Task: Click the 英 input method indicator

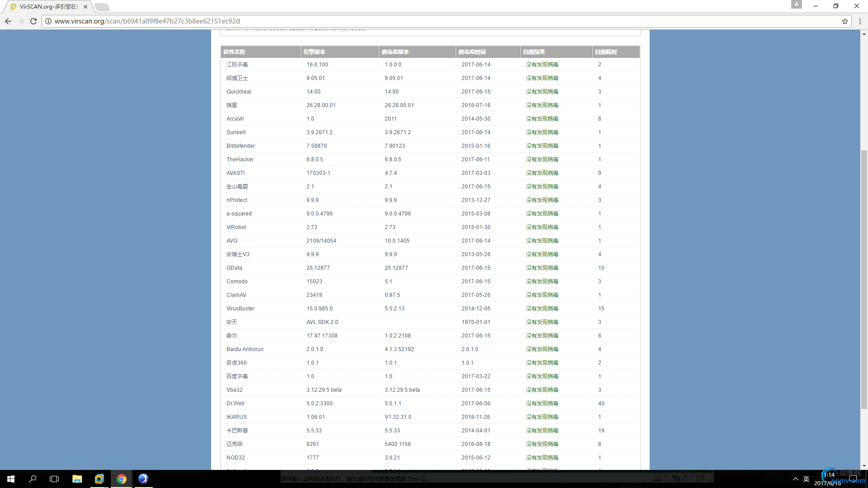Action: coord(806,479)
